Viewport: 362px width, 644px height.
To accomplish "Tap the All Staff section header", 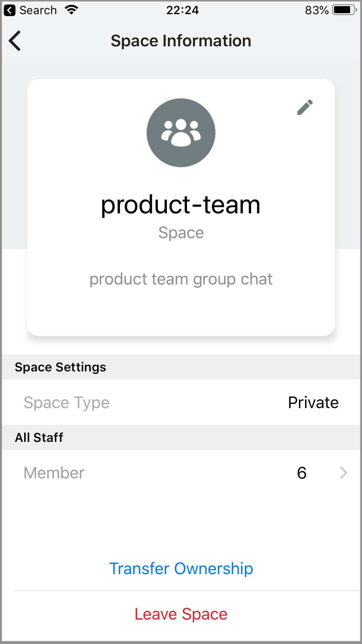I will click(39, 438).
